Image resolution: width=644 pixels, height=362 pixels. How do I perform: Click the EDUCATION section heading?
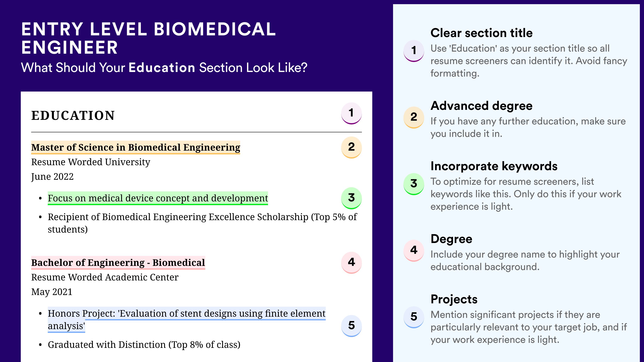point(73,116)
